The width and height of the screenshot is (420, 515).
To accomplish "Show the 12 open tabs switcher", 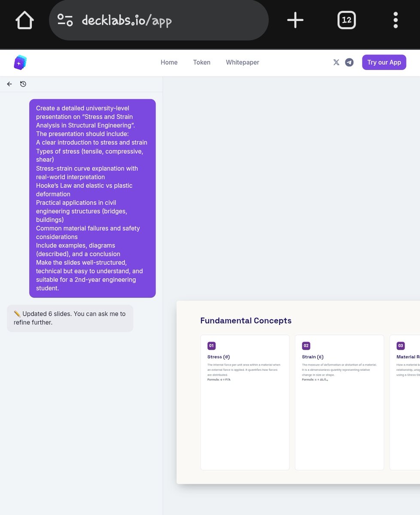I will pos(347,20).
